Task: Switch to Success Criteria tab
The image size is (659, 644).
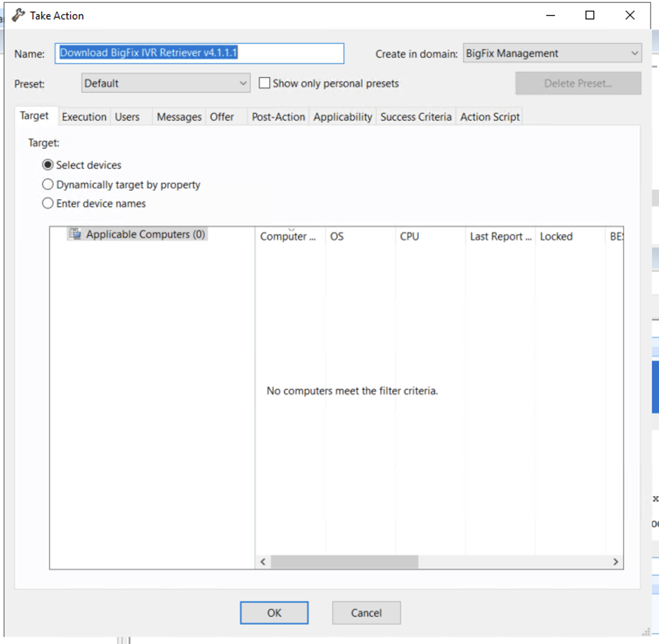Action: tap(416, 117)
